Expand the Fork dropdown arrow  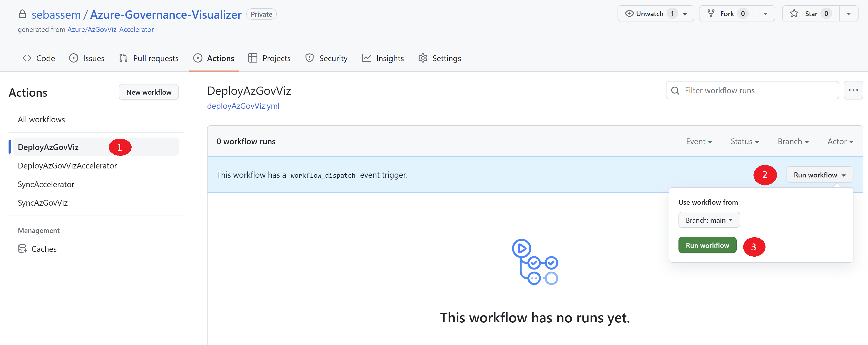pyautogui.click(x=765, y=14)
